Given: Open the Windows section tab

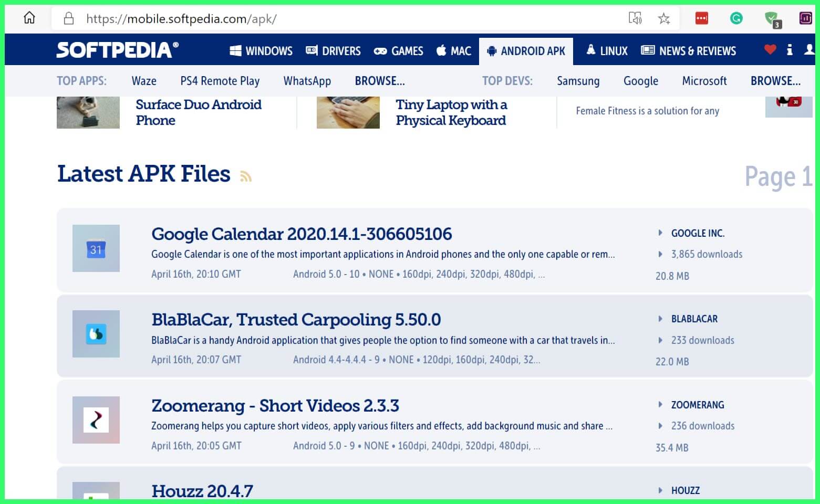Looking at the screenshot, I should [261, 51].
